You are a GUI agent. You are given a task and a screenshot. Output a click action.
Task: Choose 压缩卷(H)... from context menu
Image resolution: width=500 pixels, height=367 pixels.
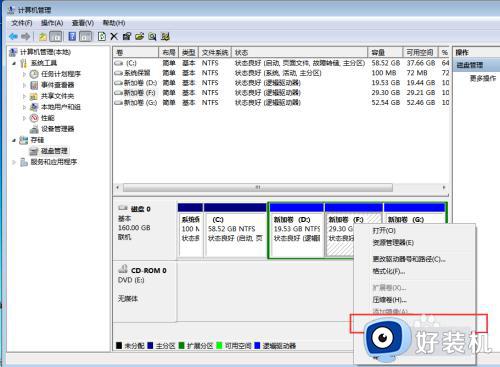389,300
